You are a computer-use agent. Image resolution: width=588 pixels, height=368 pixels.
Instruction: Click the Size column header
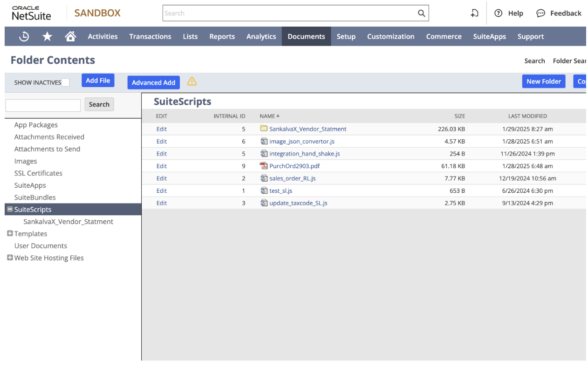[460, 116]
